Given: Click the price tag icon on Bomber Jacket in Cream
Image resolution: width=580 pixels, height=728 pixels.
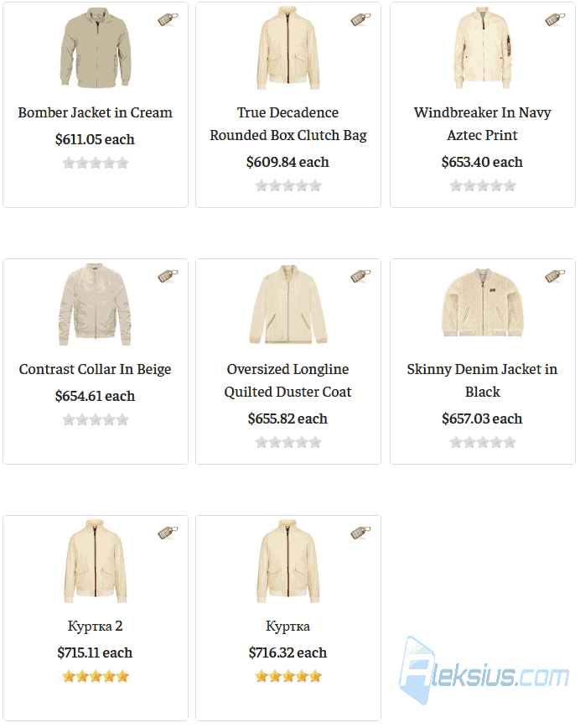Looking at the screenshot, I should (168, 19).
